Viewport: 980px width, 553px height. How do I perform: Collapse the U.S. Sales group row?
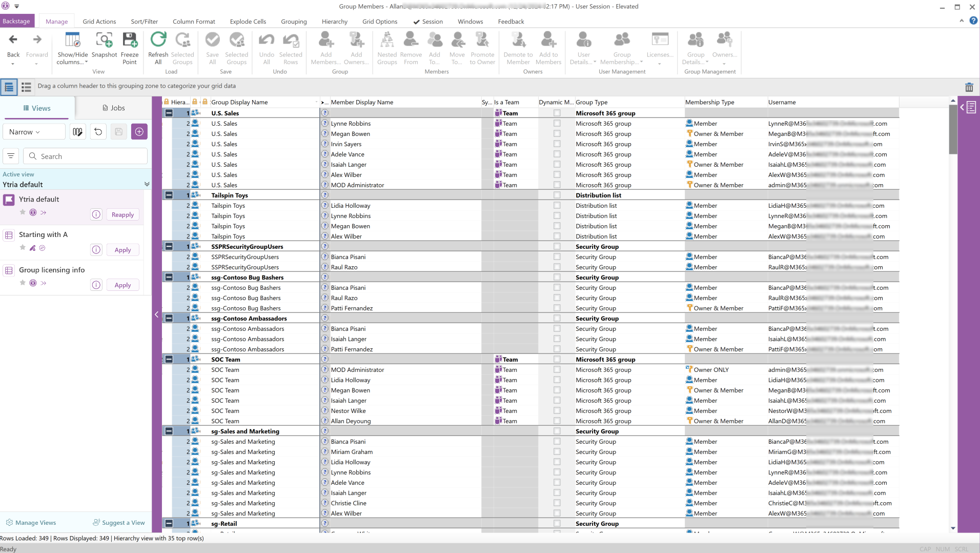(x=169, y=113)
